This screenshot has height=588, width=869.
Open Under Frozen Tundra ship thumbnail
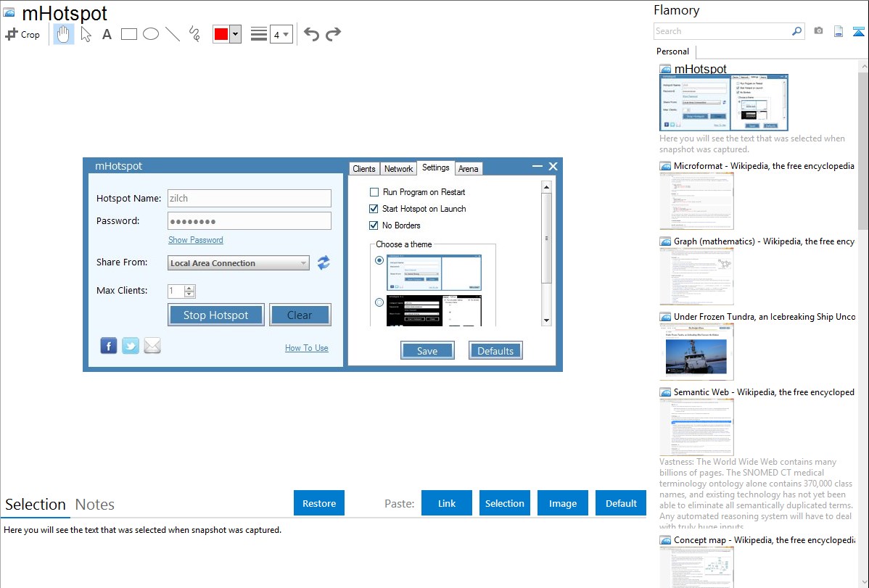click(696, 352)
